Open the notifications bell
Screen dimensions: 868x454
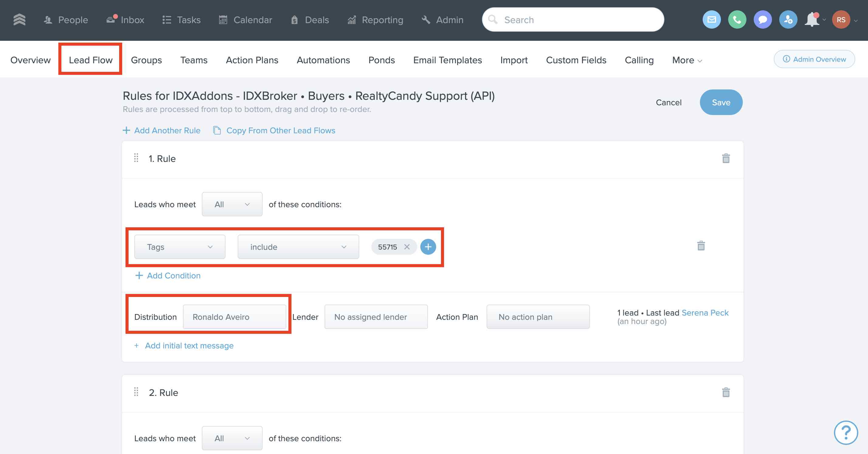[x=812, y=20]
